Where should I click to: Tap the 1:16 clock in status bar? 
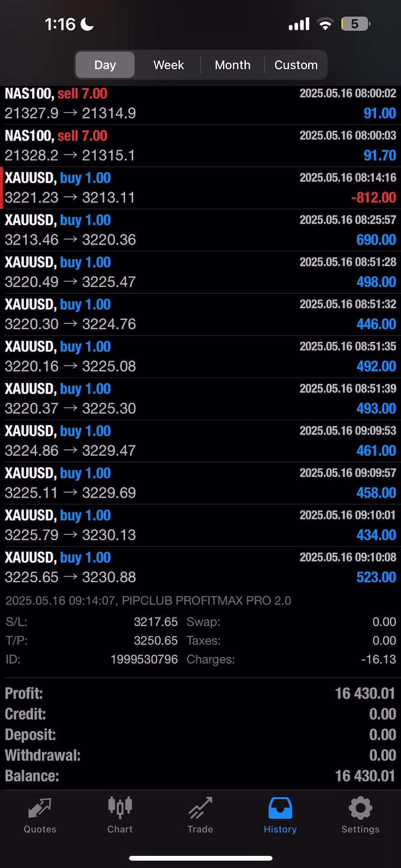pyautogui.click(x=60, y=24)
